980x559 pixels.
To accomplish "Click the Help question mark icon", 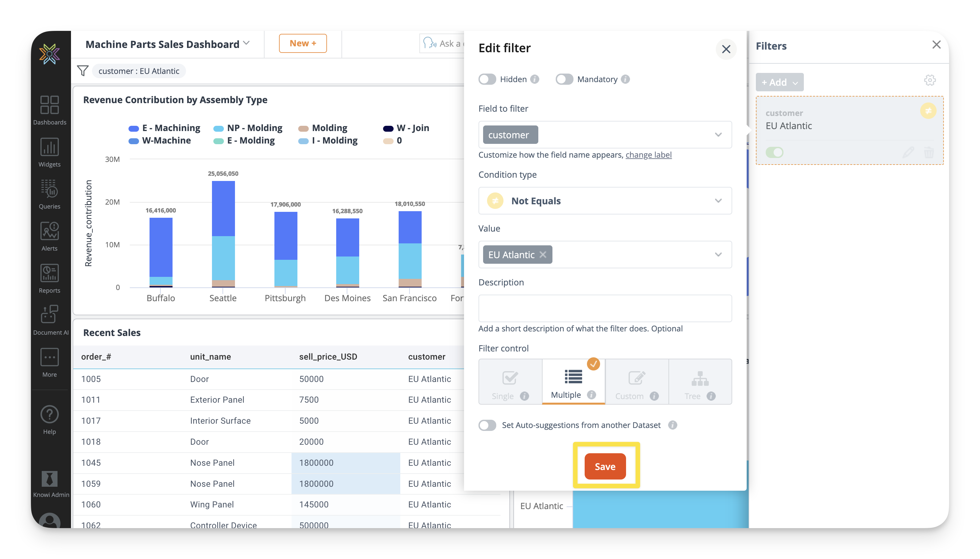I will click(50, 414).
